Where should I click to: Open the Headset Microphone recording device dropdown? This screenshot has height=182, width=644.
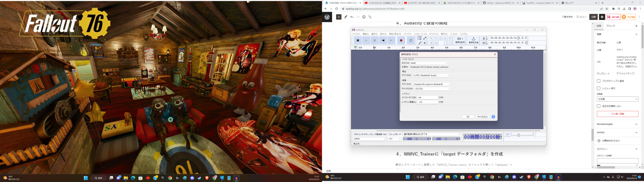tap(432, 84)
